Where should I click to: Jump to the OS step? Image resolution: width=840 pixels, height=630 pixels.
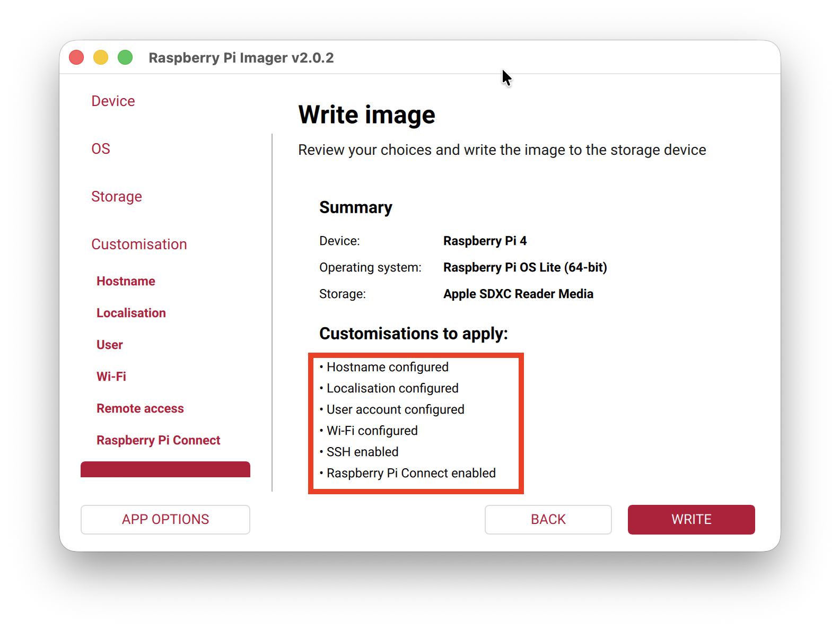(101, 148)
